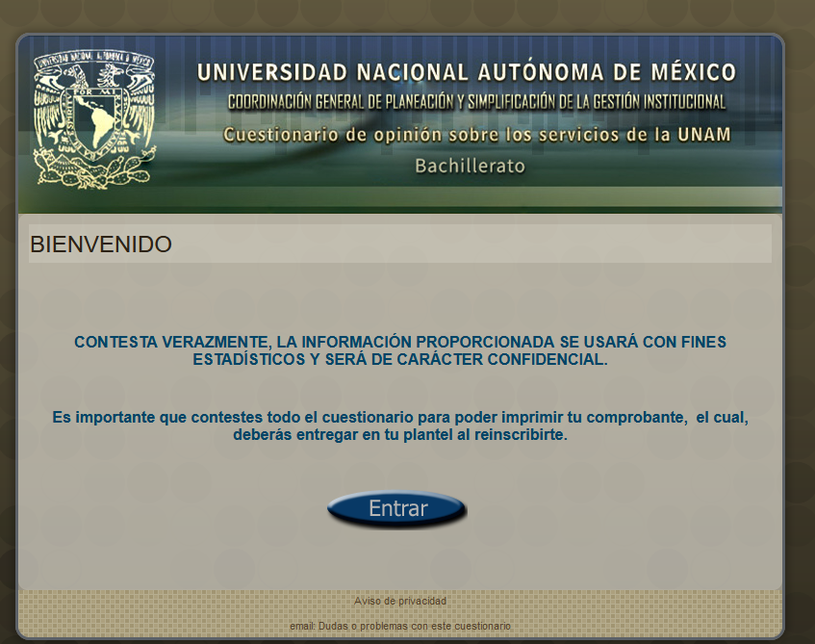Open the Aviso de privacidad link
The image size is (815, 644).
pos(399,601)
